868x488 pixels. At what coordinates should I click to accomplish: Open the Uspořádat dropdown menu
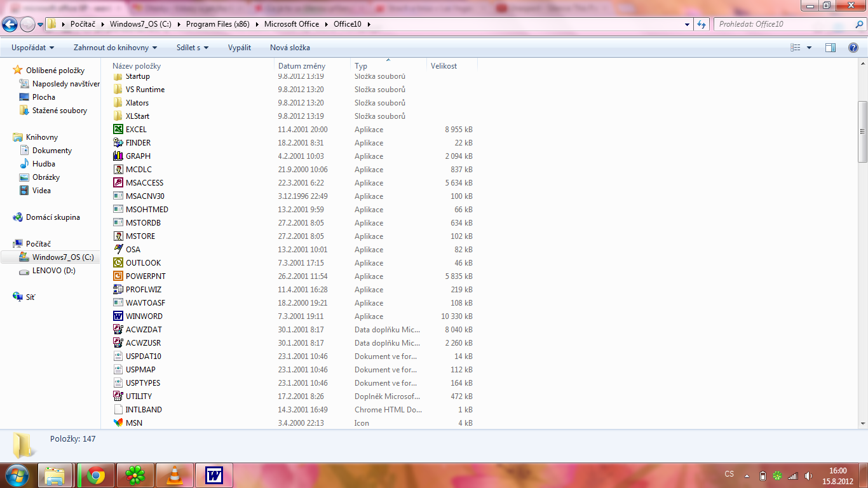click(x=33, y=48)
